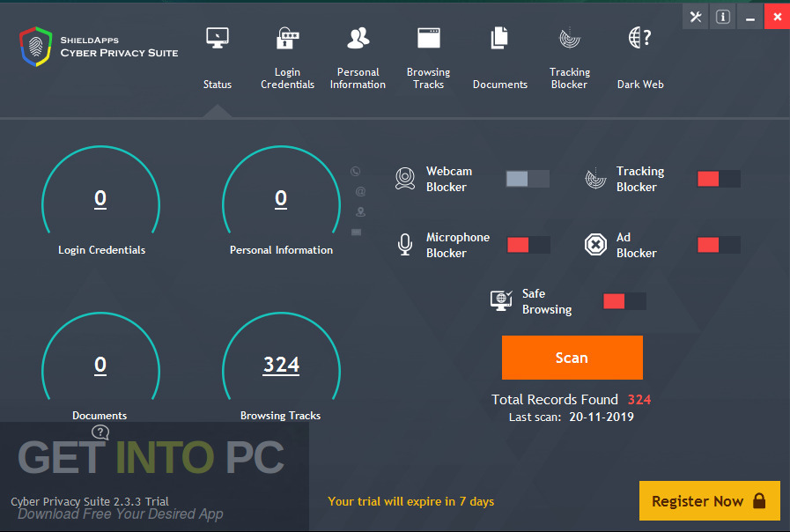Click 'Cyber Privacy Suite 2.3.3 Trial' version text

pos(90,501)
